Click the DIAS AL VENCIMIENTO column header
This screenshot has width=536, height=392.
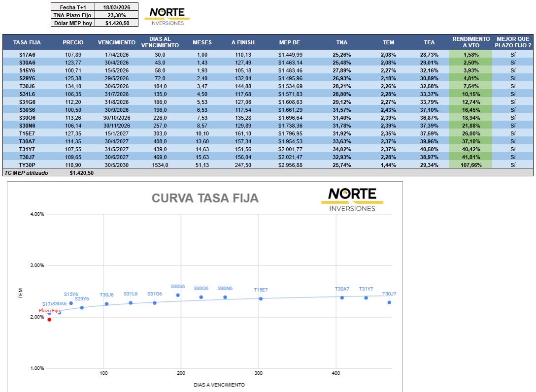(160, 42)
